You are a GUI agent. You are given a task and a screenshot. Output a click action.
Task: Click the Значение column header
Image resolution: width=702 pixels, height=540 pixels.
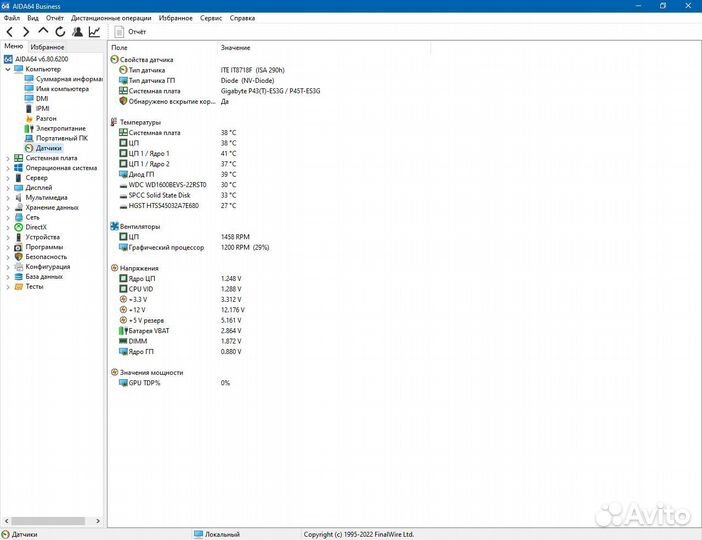coord(324,47)
